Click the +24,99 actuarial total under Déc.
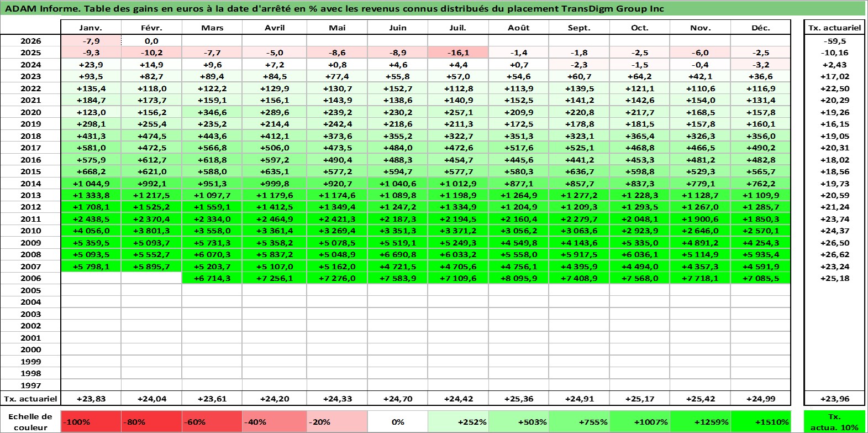868x433 pixels. [x=761, y=399]
